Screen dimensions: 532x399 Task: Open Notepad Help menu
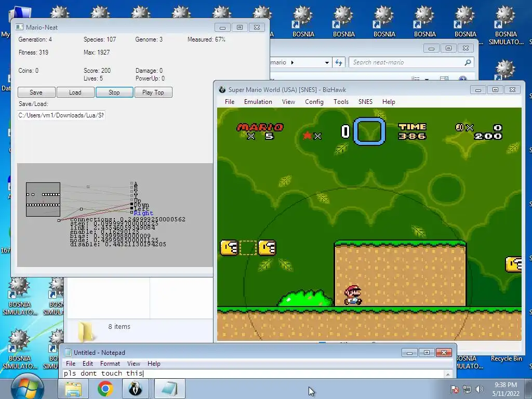point(154,364)
